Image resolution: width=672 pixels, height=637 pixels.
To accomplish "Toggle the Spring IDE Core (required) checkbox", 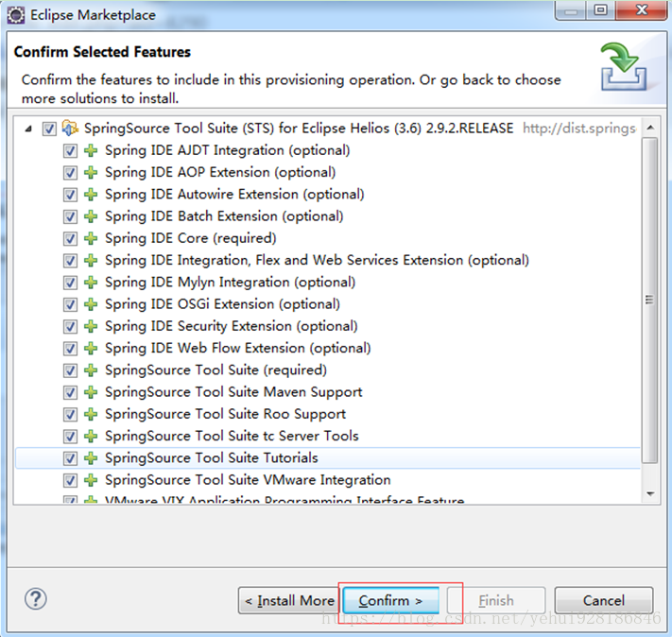I will [x=70, y=239].
